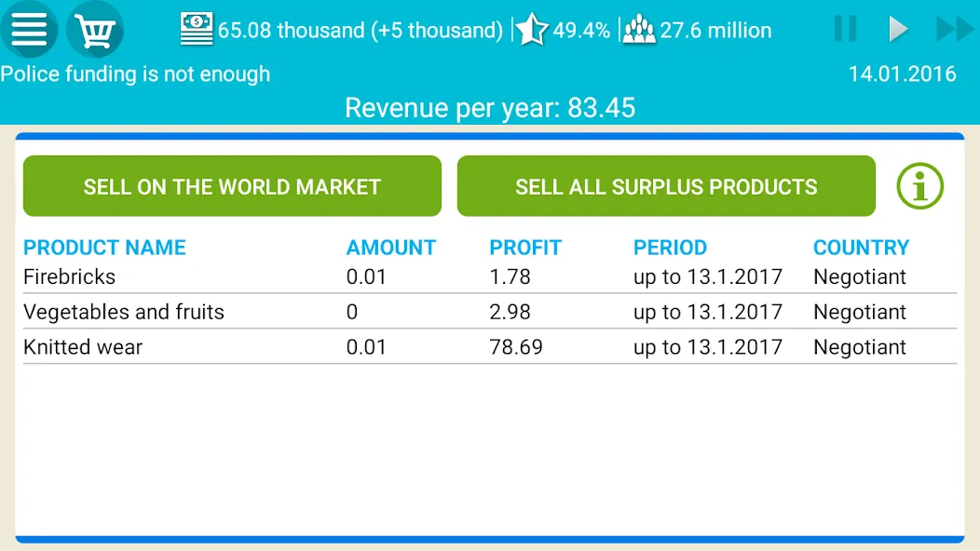Select the Firebricks trade row

pos(489,276)
